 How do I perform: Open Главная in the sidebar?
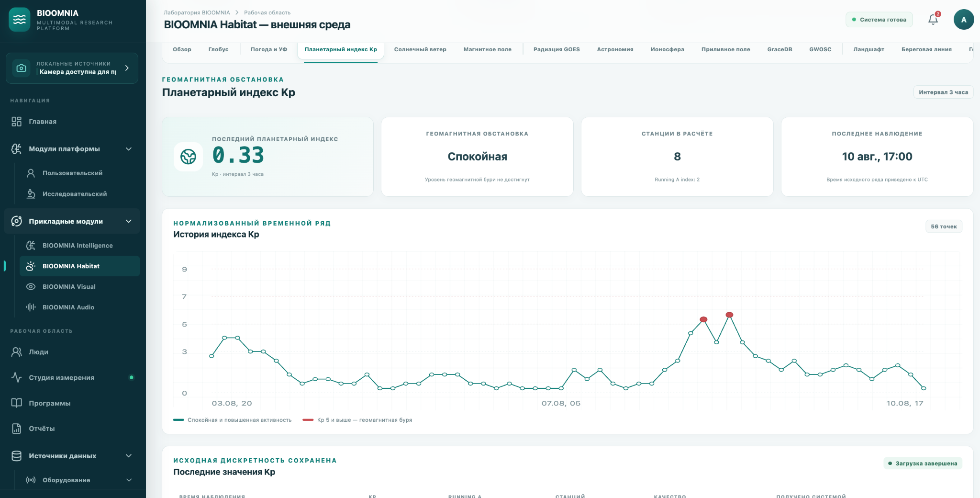coord(72,122)
